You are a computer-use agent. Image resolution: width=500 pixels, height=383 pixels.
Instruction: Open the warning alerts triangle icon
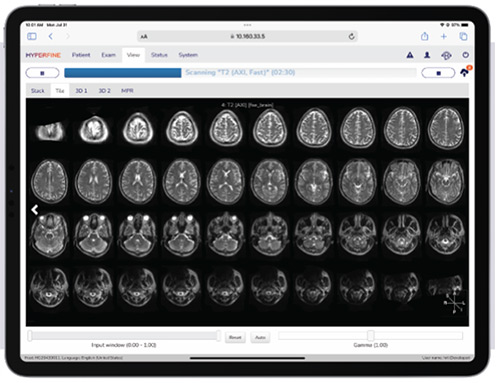410,55
